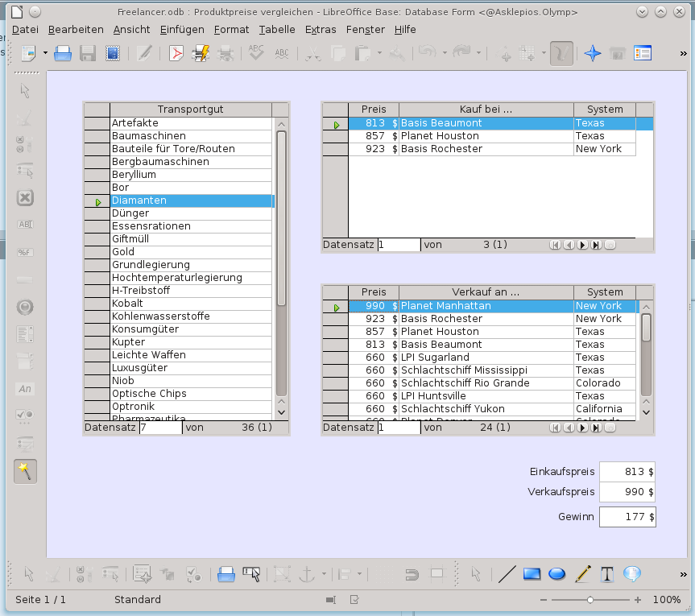Open the Paste options dropdown arrow
Image resolution: width=695 pixels, height=616 pixels.
coord(379,54)
